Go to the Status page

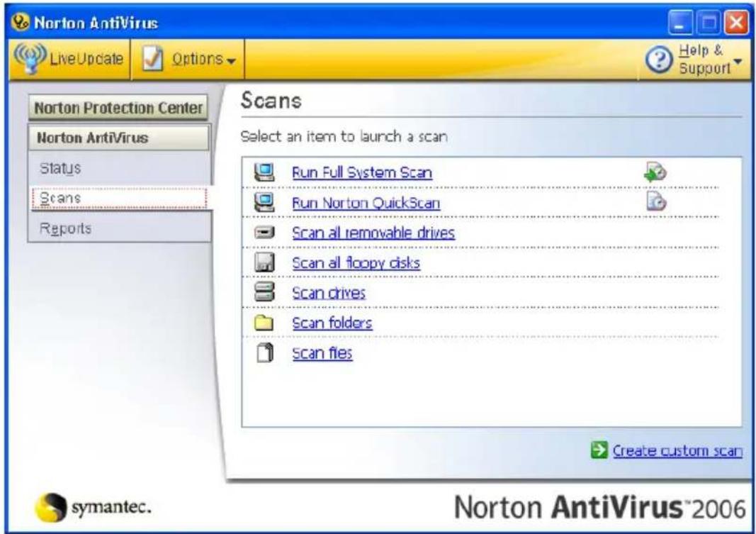coord(60,168)
